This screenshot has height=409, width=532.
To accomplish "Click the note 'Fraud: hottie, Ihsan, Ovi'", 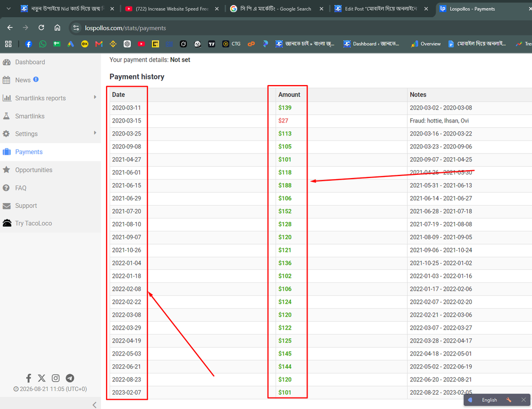I will point(439,120).
